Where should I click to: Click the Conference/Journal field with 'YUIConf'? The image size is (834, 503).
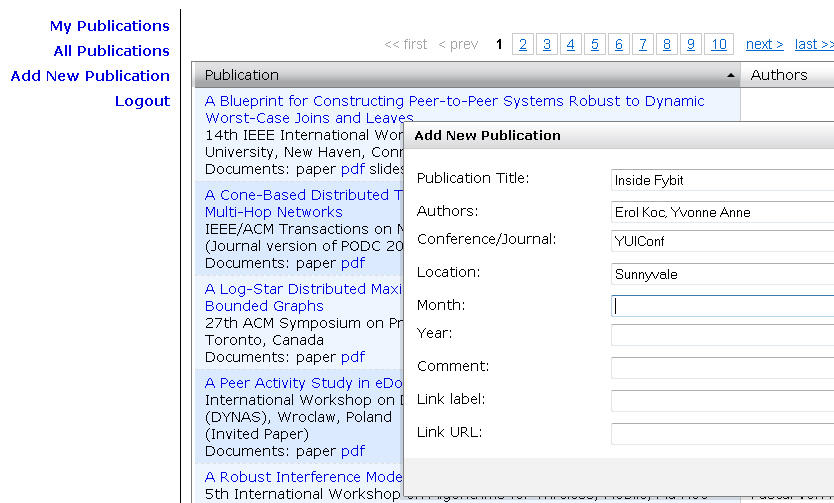(722, 241)
